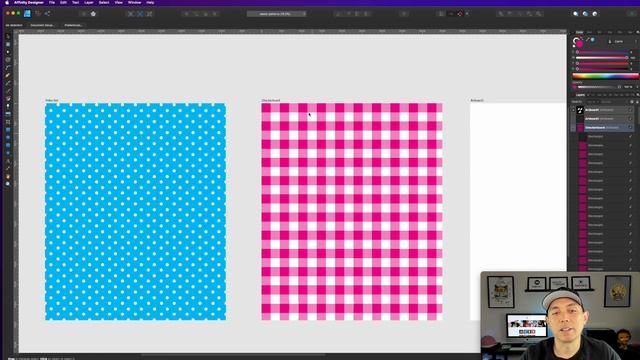Open the color model dropdown in Color panel
Image resolution: width=640 pixels, height=360 pixels.
coord(619,41)
